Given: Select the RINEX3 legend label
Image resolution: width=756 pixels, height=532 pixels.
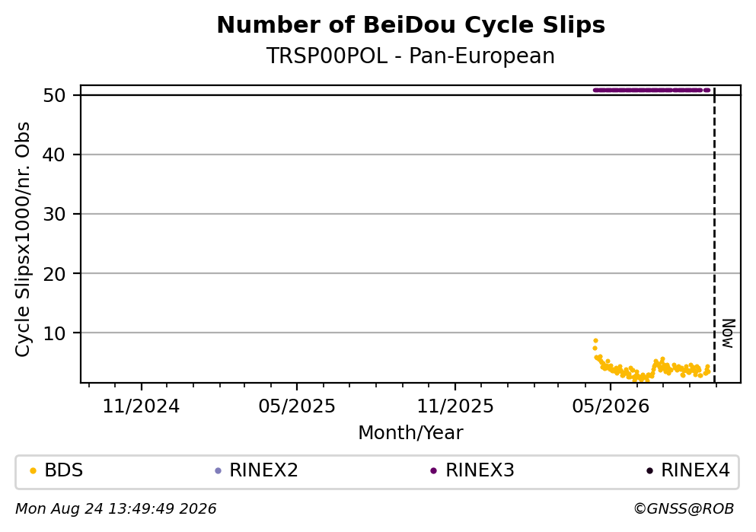Looking at the screenshot, I should (480, 470).
